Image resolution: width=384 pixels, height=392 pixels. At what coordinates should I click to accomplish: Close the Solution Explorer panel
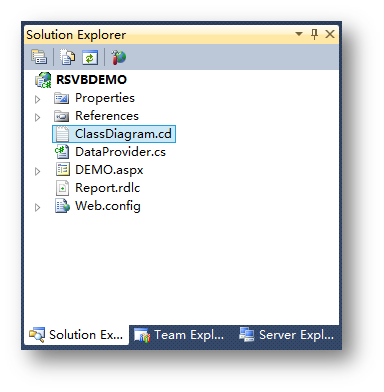(x=330, y=34)
